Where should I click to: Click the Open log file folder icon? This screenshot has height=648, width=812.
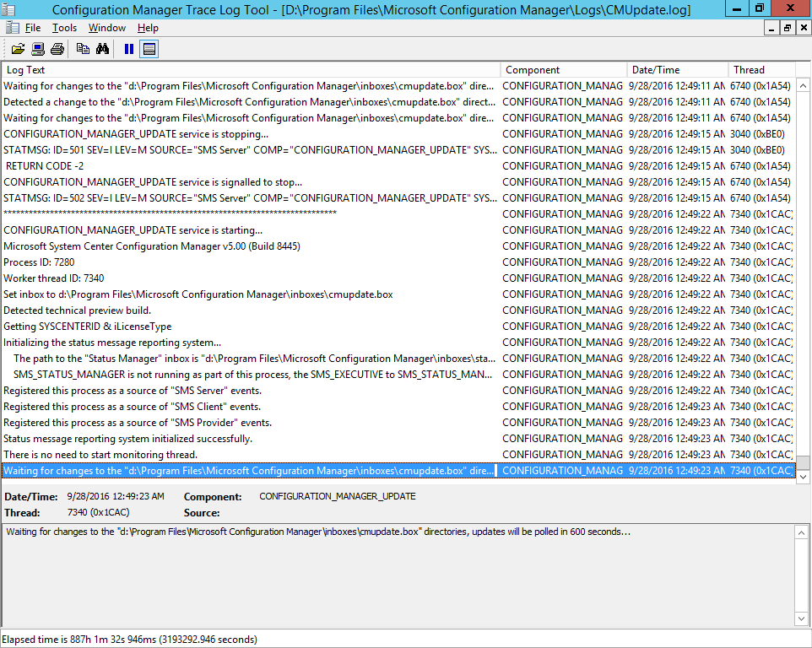tap(18, 49)
